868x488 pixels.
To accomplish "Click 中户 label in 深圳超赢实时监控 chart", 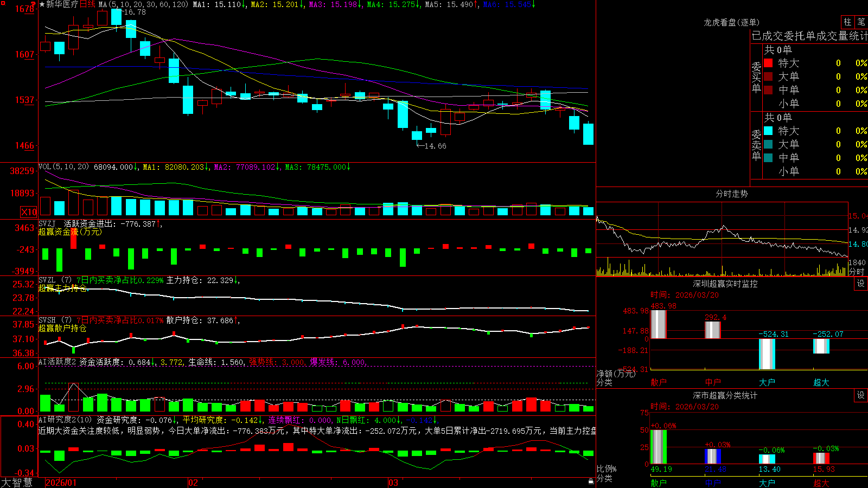I will (713, 382).
